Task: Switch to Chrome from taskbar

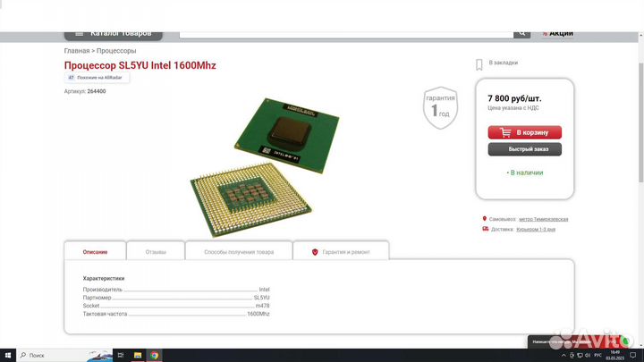Action: click(x=155, y=355)
